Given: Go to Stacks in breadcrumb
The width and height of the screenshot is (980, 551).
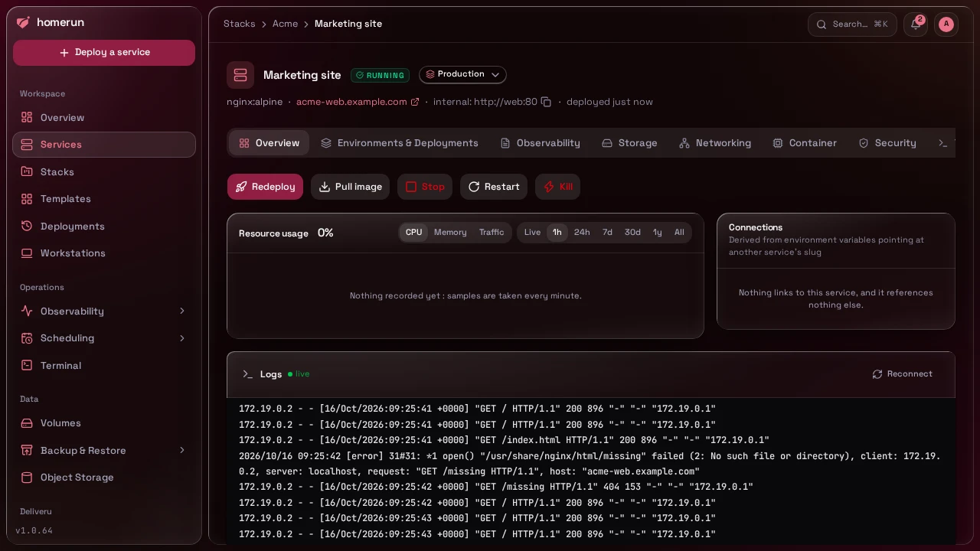Looking at the screenshot, I should pyautogui.click(x=239, y=24).
